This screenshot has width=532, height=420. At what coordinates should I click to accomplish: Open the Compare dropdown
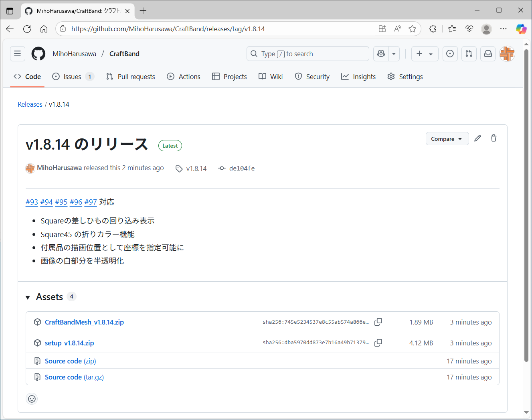pyautogui.click(x=447, y=139)
